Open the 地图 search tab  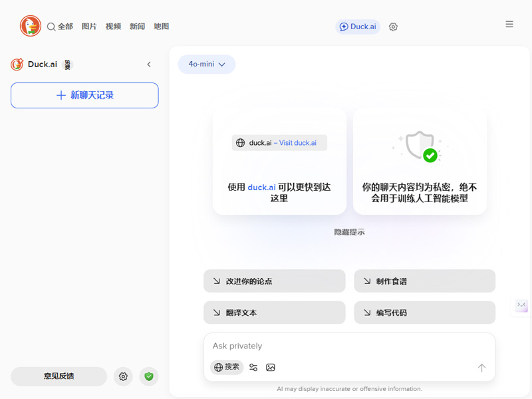point(161,27)
